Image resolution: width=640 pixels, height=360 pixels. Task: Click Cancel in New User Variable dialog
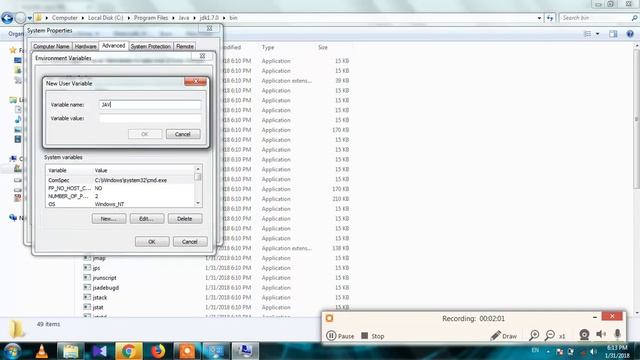183,134
